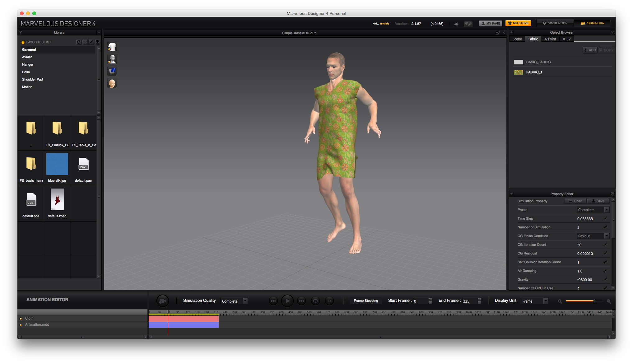
Task: Zoom out the timeline with magnifier icon
Action: [x=560, y=301]
